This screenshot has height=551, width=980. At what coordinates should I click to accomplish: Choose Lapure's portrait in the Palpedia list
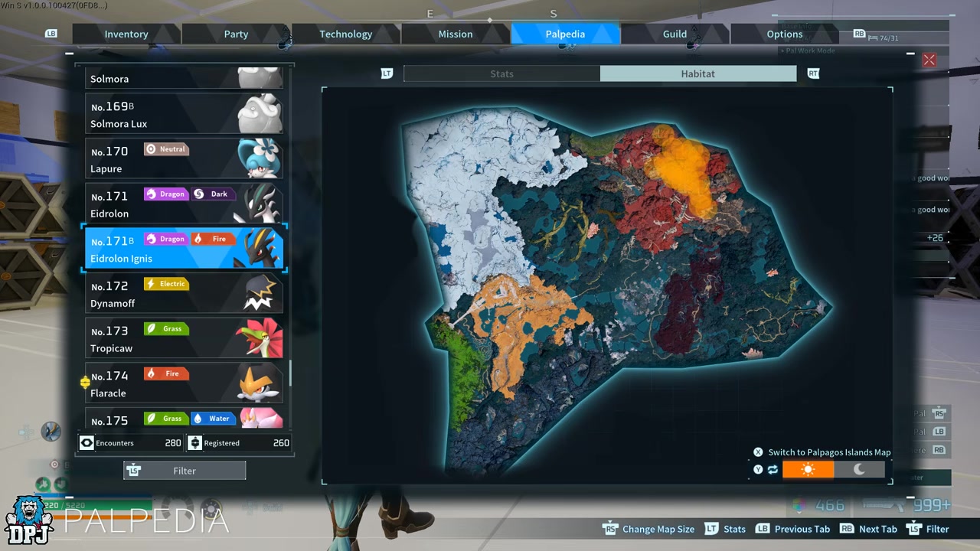tap(258, 159)
